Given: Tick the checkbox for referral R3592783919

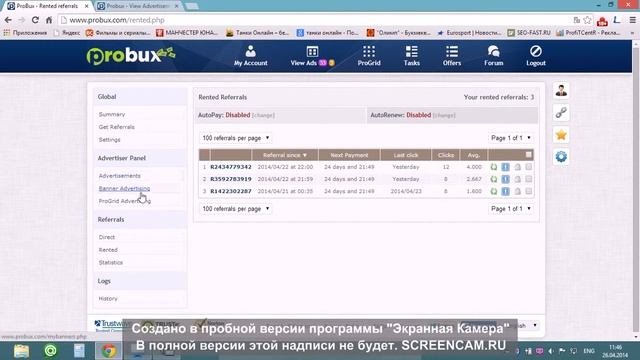Looking at the screenshot, I should 529,179.
